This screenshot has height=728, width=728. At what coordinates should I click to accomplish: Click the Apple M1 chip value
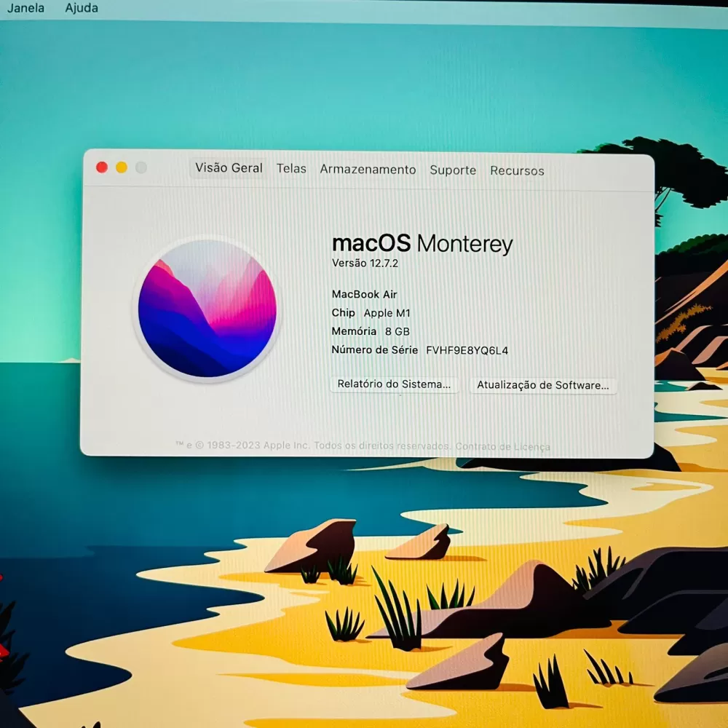(387, 313)
